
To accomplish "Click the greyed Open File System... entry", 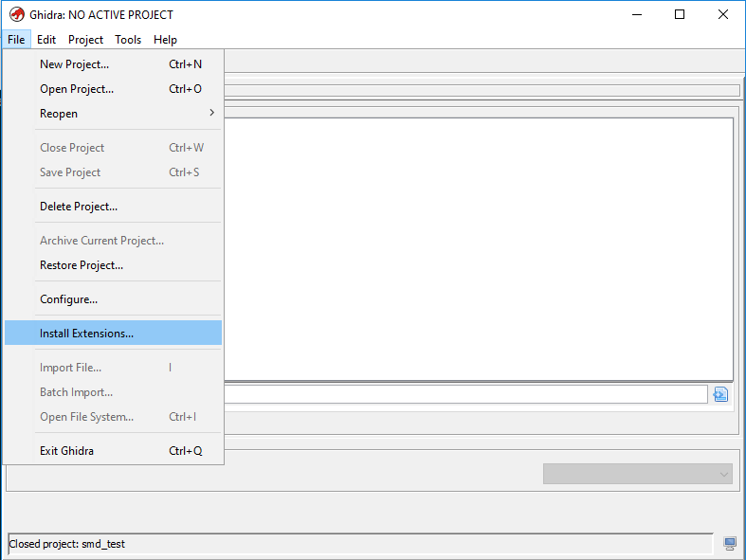I will coord(113,417).
